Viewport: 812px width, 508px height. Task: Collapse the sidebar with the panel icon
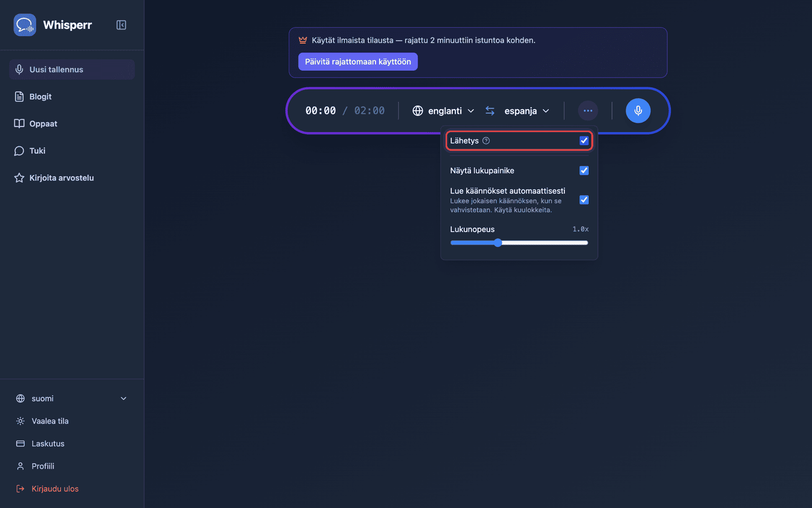(x=121, y=25)
